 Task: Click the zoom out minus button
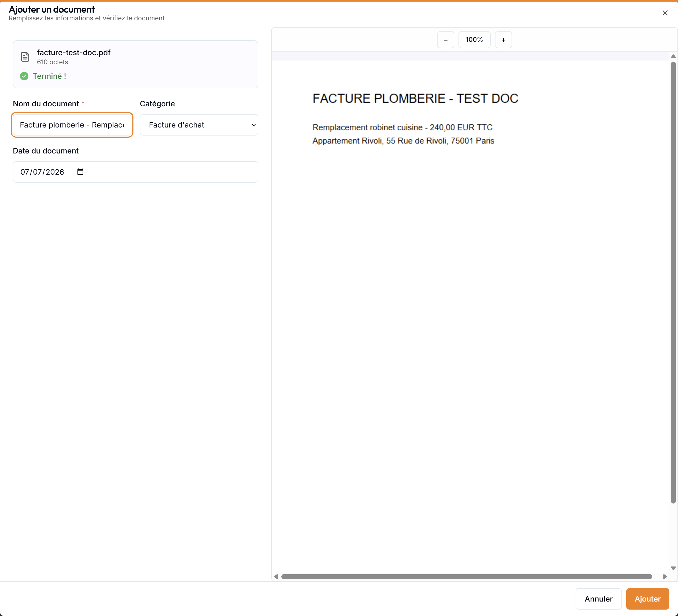[x=445, y=40]
